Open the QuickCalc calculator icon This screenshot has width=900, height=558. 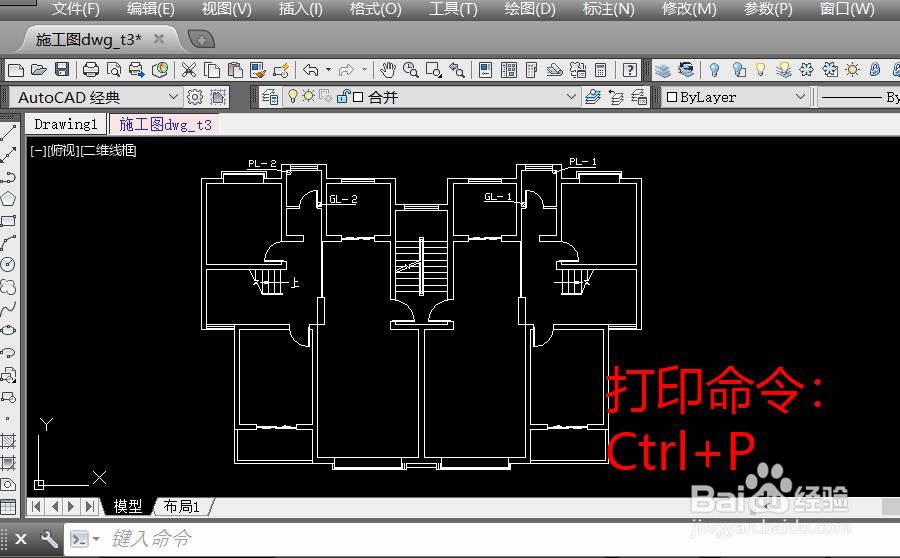[600, 70]
